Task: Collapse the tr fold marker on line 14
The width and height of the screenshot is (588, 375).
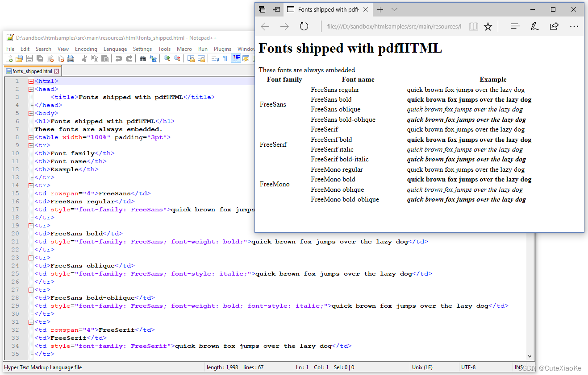Action: [30, 185]
